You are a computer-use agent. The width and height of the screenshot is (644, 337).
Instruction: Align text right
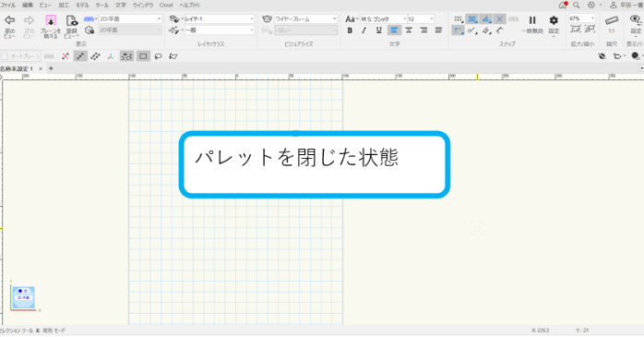[423, 30]
